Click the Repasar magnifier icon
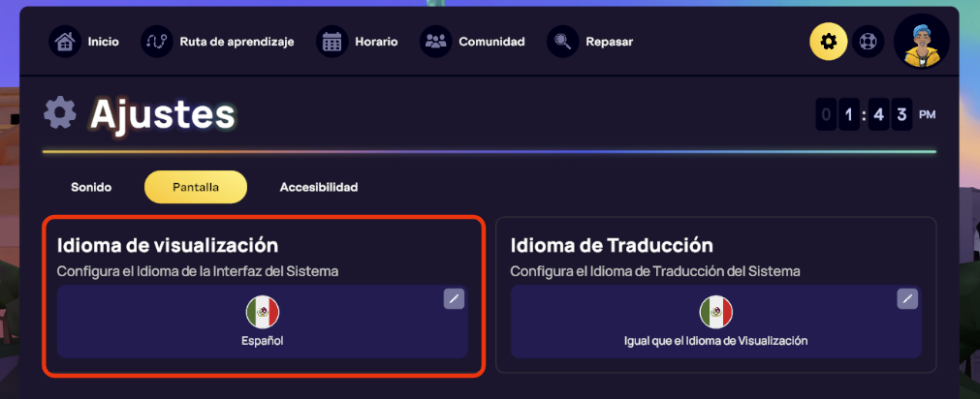The height and width of the screenshot is (399, 980). [x=563, y=42]
